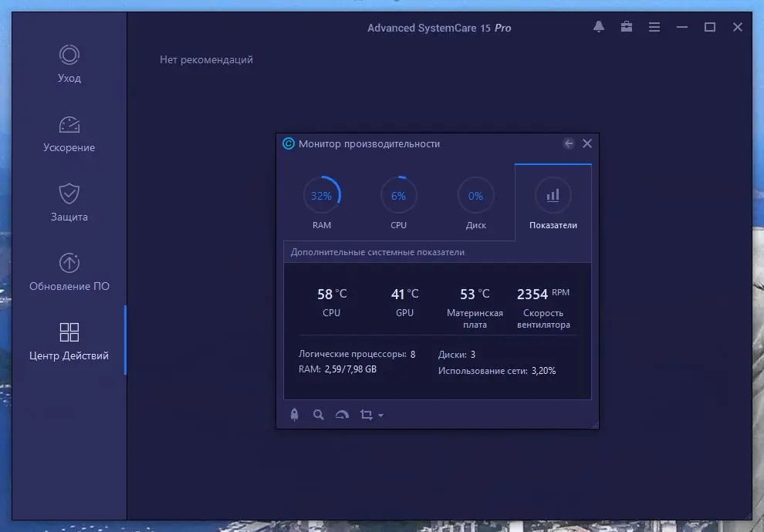Open the Защита shield section
Image resolution: width=764 pixels, height=532 pixels.
tap(69, 202)
